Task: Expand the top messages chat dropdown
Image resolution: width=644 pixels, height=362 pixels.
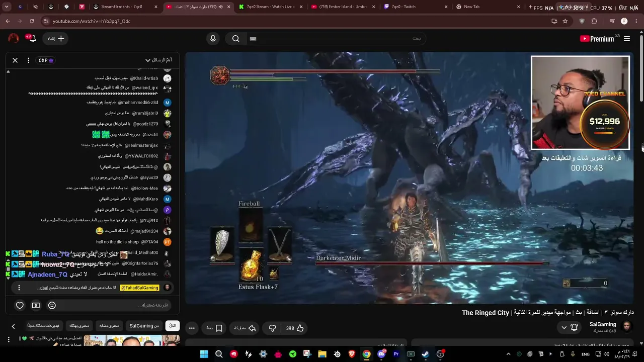Action: tap(159, 60)
